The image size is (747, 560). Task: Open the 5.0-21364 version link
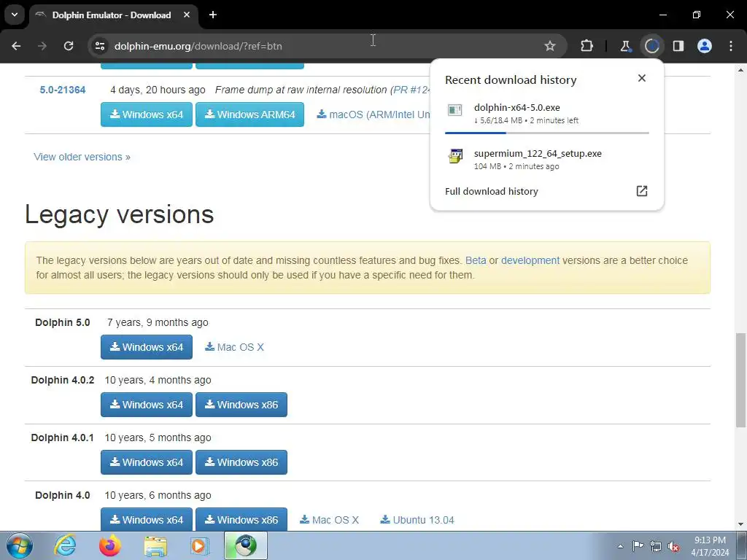click(x=63, y=90)
